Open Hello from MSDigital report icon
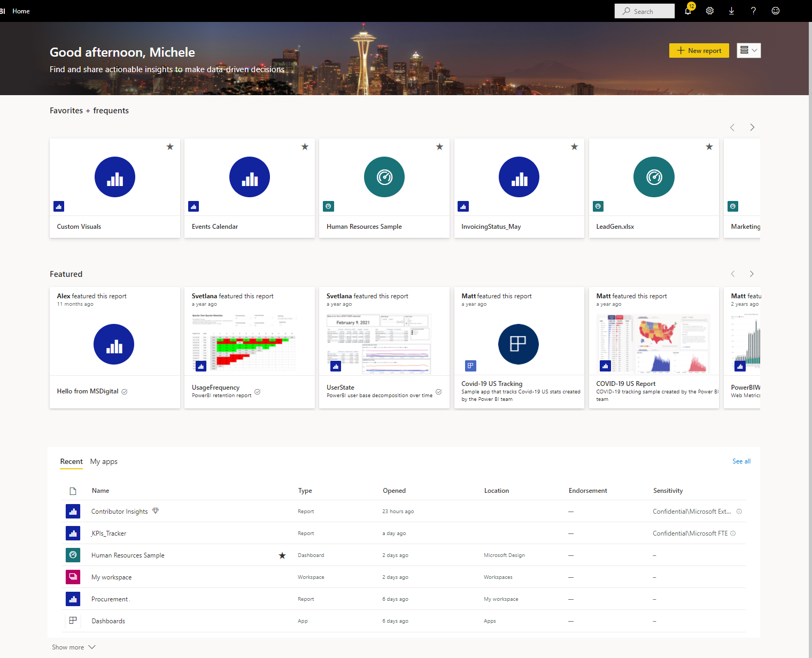812x658 pixels. (x=114, y=344)
